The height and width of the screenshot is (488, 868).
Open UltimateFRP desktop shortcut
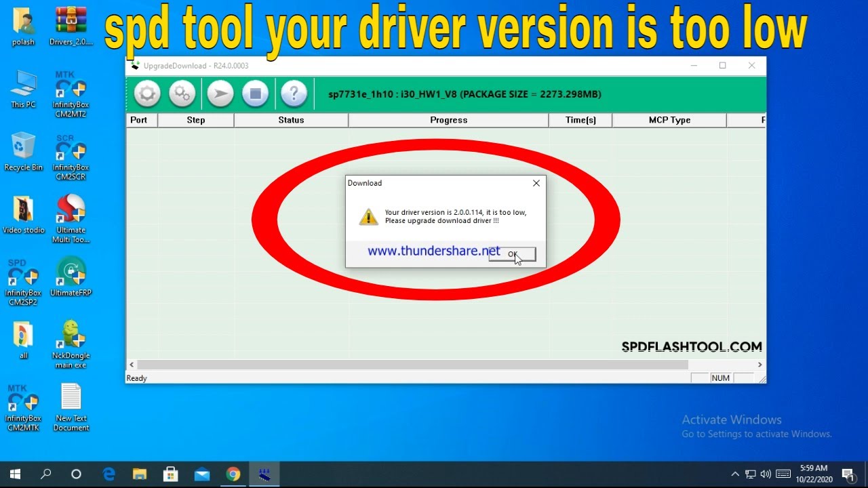(x=71, y=277)
